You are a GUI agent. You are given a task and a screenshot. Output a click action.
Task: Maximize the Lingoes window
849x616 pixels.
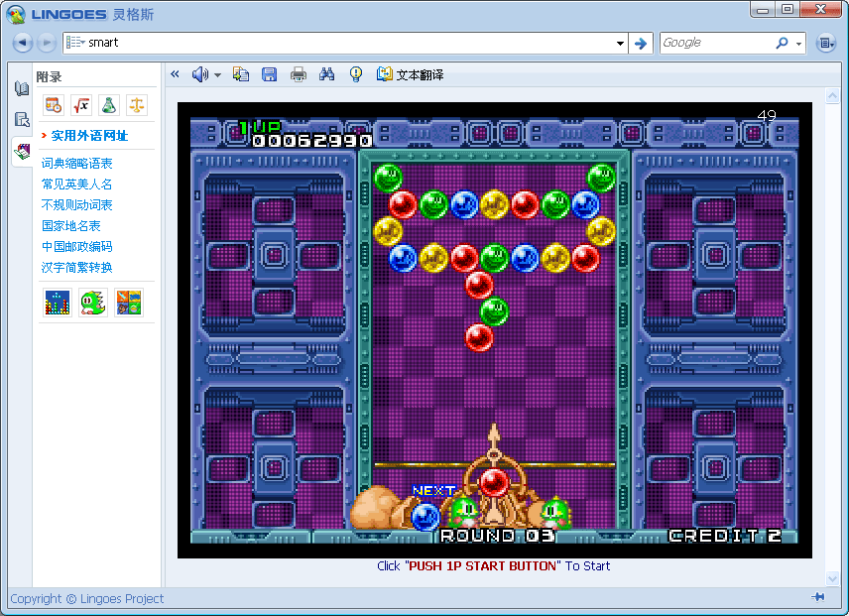tap(788, 10)
